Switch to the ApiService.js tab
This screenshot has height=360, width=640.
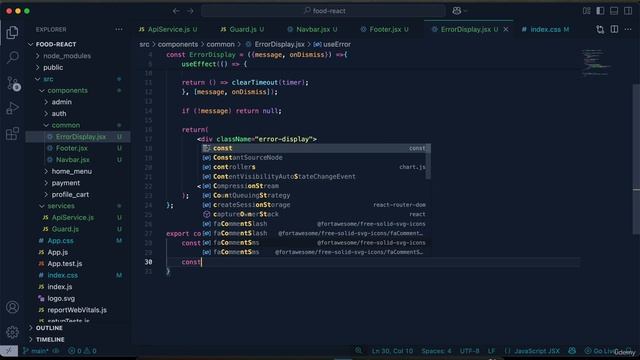168,29
